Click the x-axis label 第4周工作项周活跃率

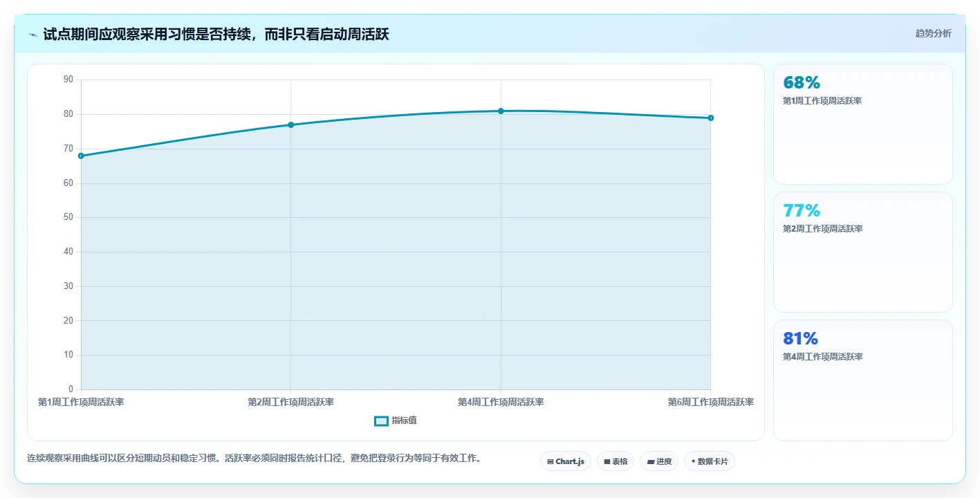(501, 402)
